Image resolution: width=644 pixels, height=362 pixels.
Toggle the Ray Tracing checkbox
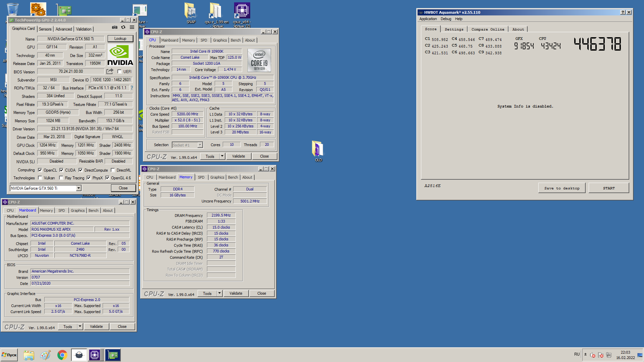pos(61,178)
